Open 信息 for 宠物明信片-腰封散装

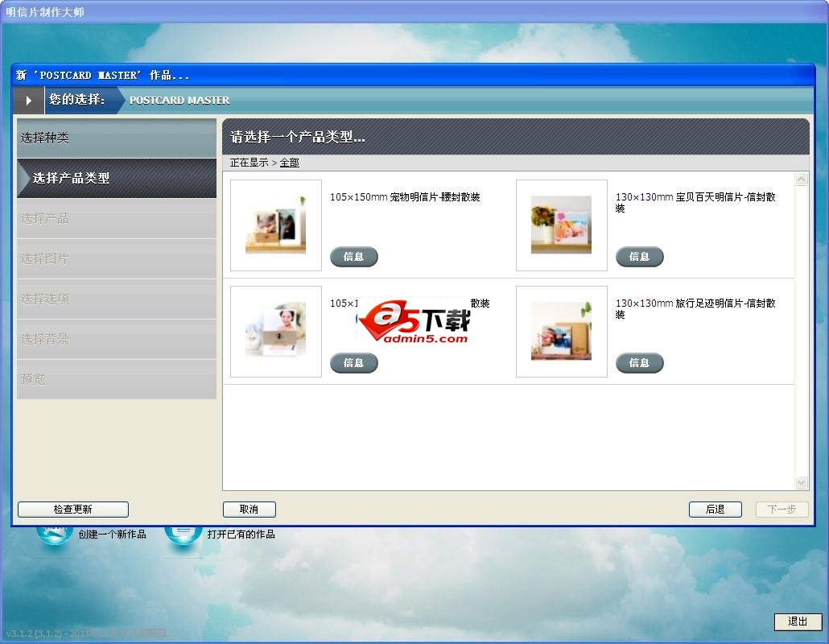tap(353, 257)
